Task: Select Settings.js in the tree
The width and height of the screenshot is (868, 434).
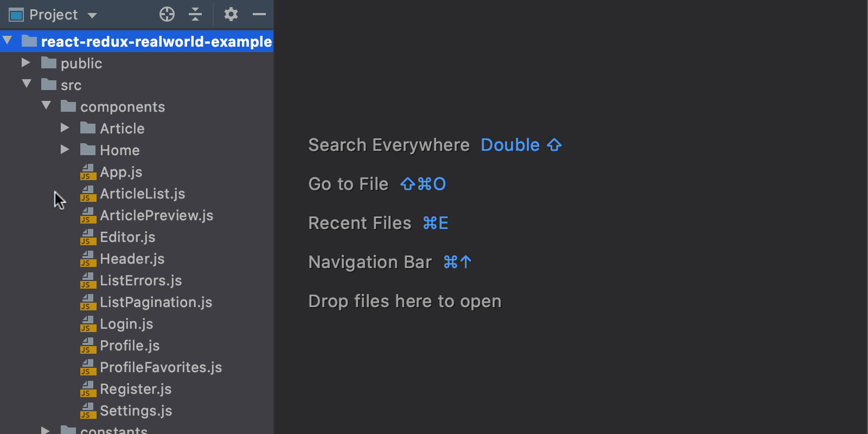Action: 136,411
